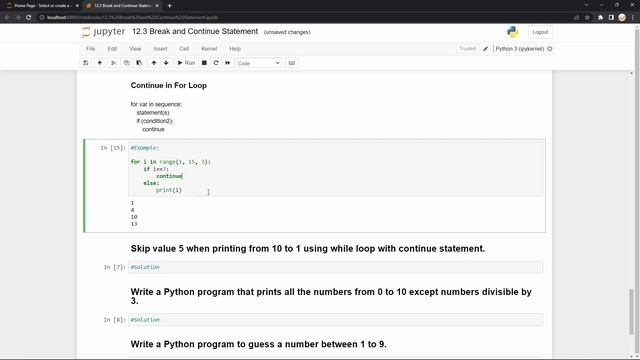Bookmark this page with the star icon

tap(587, 18)
